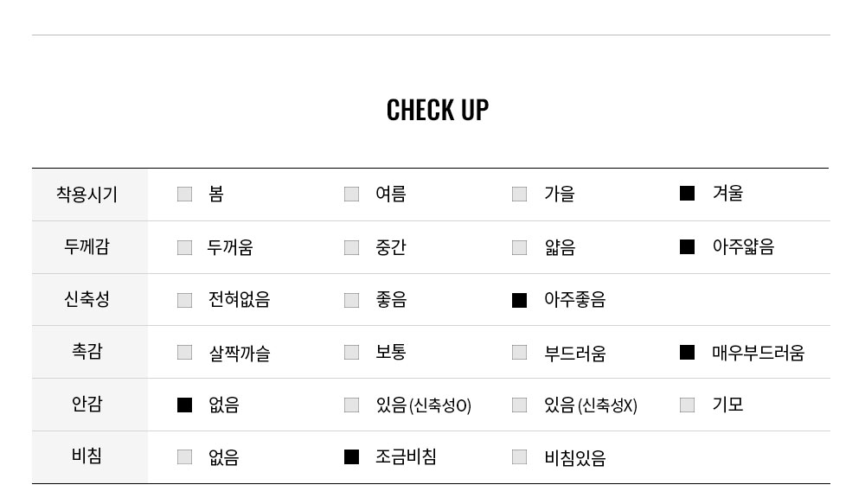Click the 착용시기 row label

click(x=86, y=194)
